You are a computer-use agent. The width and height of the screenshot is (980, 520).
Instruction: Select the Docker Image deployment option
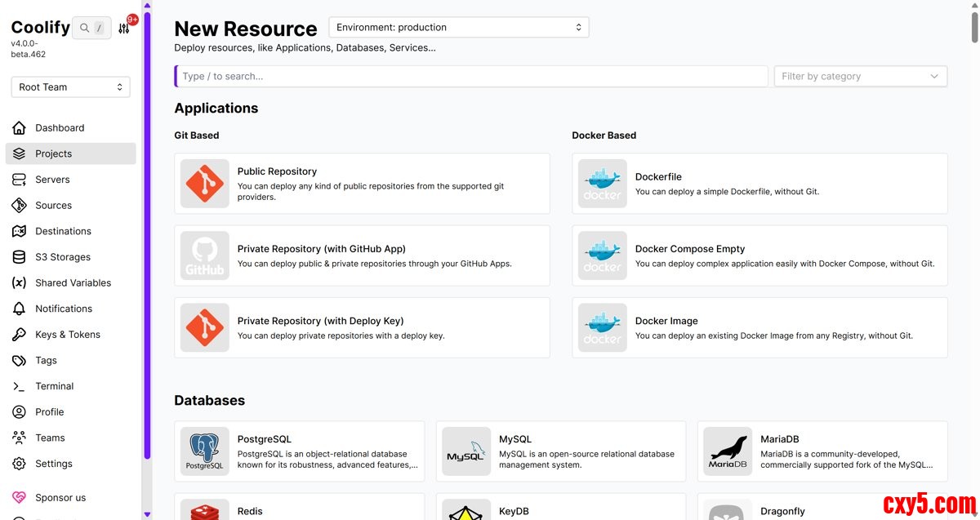click(x=759, y=327)
